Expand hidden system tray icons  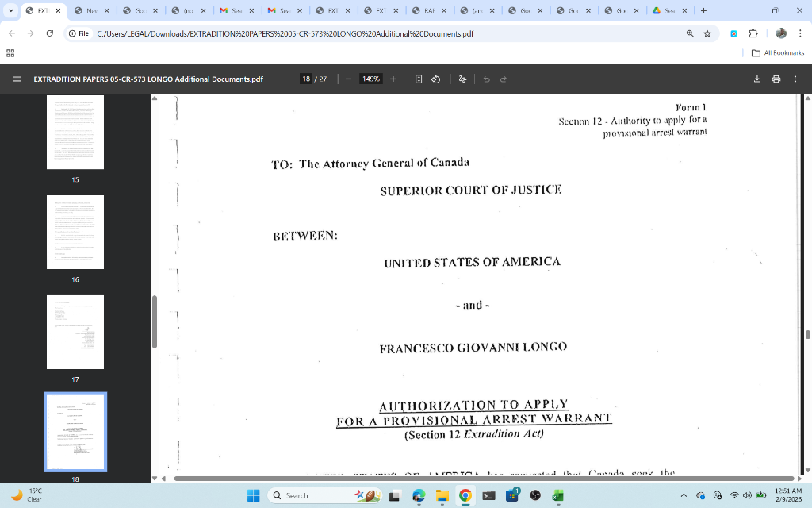684,495
